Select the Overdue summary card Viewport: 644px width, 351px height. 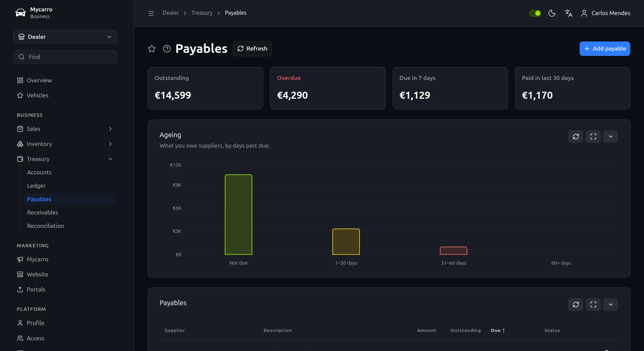point(328,88)
